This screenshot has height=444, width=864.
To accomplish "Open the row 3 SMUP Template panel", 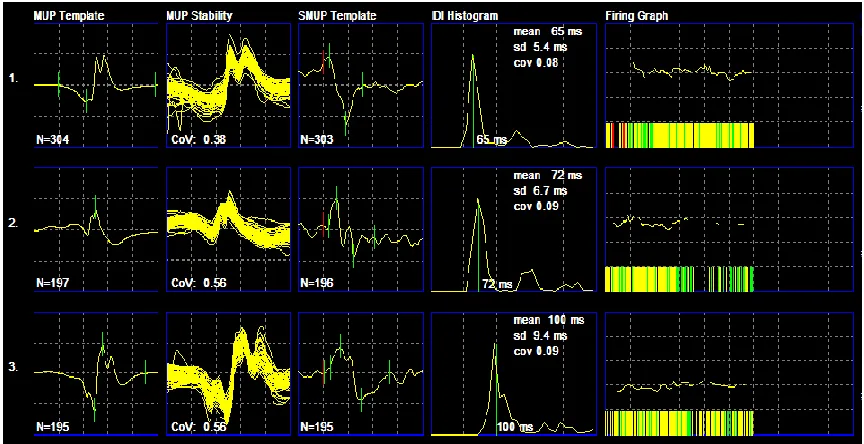I will tap(361, 373).
